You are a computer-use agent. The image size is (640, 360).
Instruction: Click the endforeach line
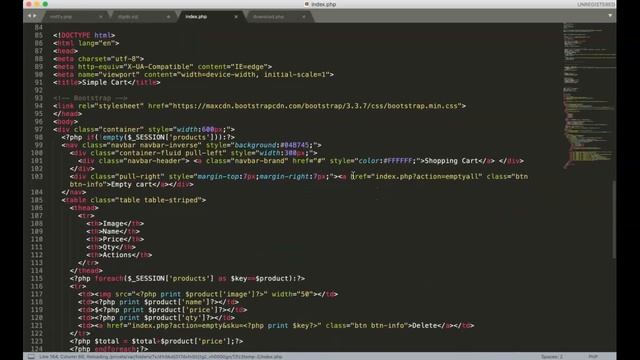(109, 349)
